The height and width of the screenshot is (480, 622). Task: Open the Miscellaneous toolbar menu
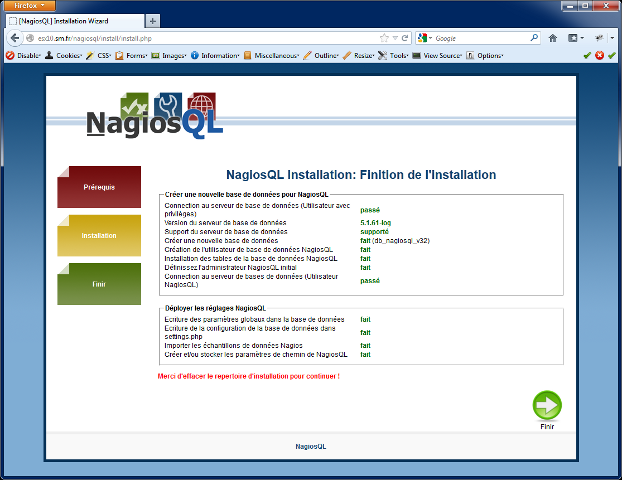[271, 56]
